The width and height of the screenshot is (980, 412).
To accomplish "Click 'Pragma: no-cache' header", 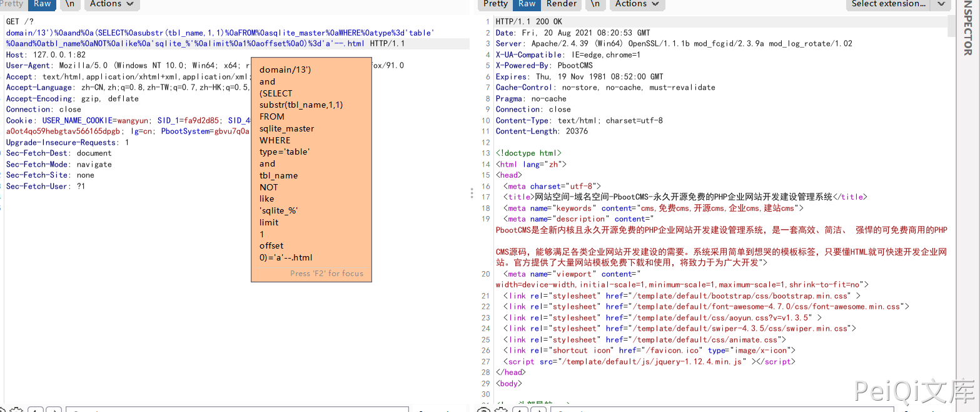I will pyautogui.click(x=531, y=98).
